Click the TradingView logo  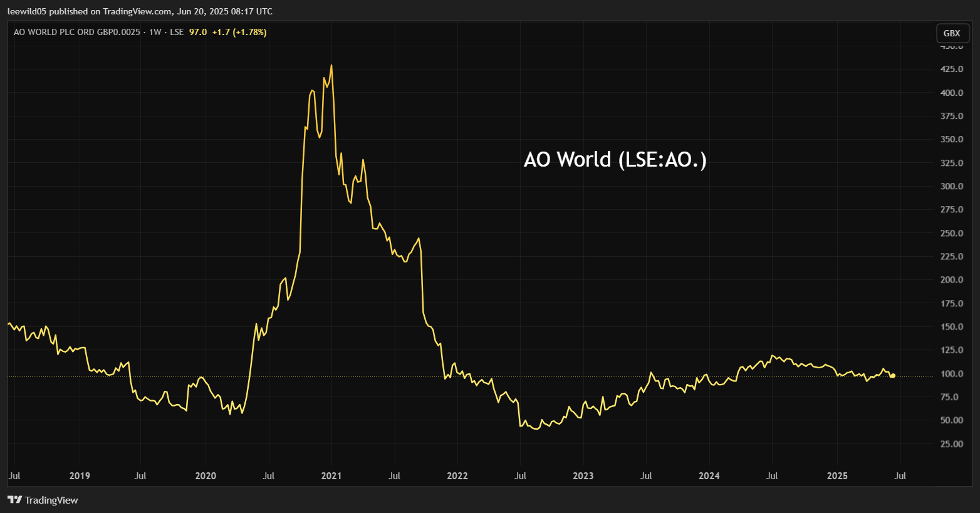pos(43,500)
